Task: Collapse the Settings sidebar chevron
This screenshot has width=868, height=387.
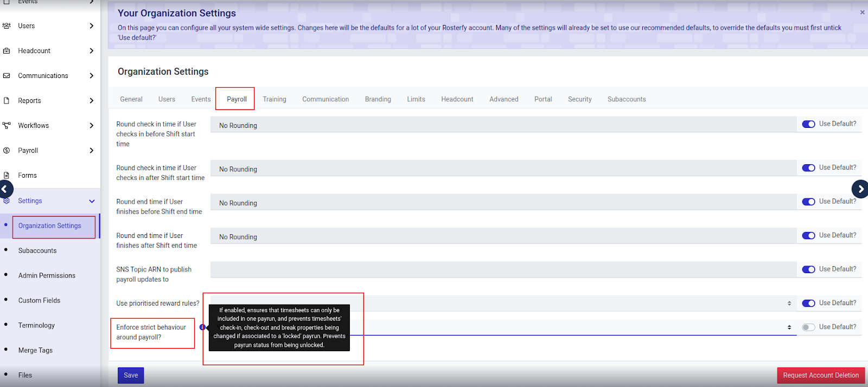Action: 92,201
